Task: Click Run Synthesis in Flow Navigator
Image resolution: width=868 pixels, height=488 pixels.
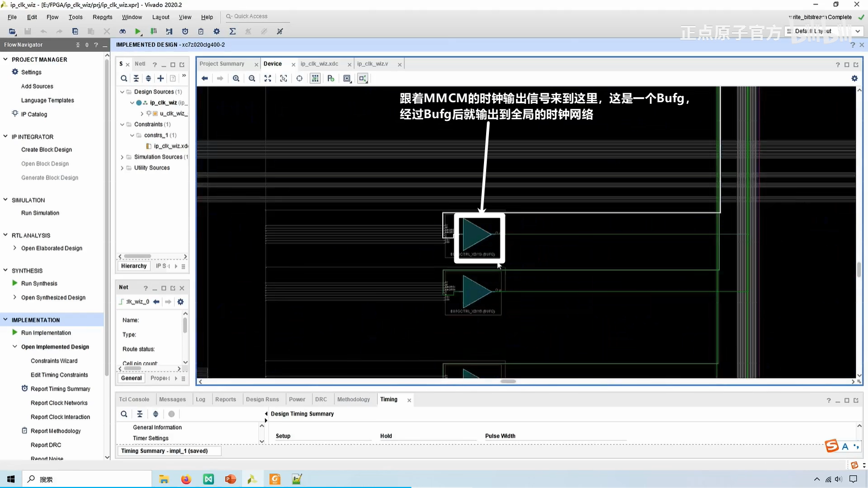Action: click(x=39, y=284)
